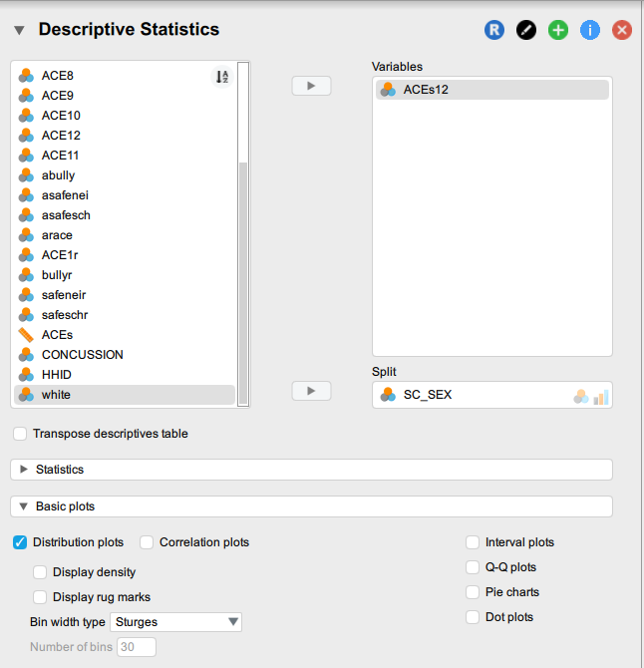
Task: Click the nominal icon next to CONCUSSION
Action: 26,355
